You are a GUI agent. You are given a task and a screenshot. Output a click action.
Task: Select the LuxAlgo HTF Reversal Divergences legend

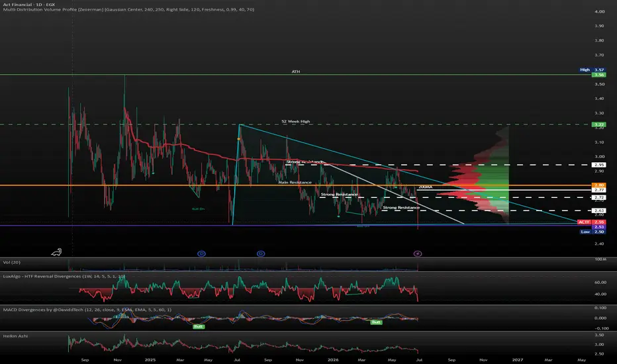[x=64, y=276]
